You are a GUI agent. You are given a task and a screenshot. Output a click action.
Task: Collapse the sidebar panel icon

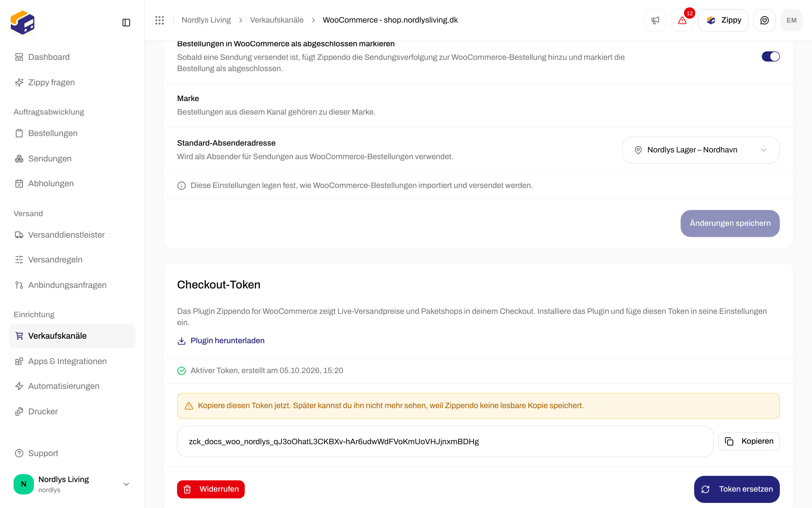coord(126,23)
